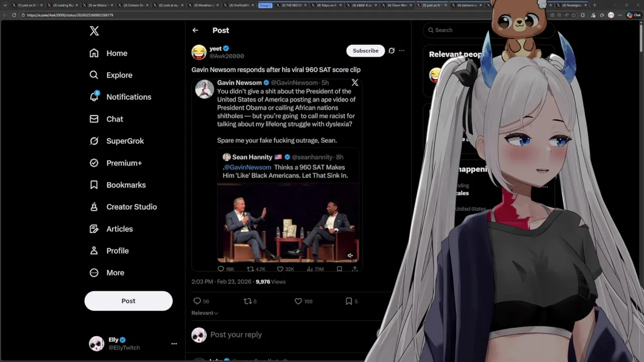Click the browser back arrow
This screenshot has height=362, width=644.
pyautogui.click(x=5, y=15)
